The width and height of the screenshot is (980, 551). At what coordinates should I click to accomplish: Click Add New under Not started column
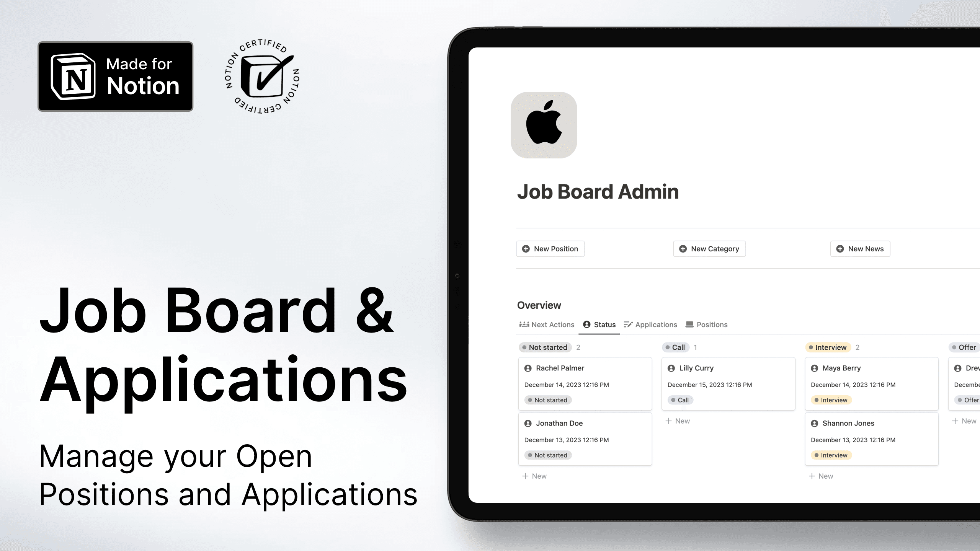[x=535, y=476]
